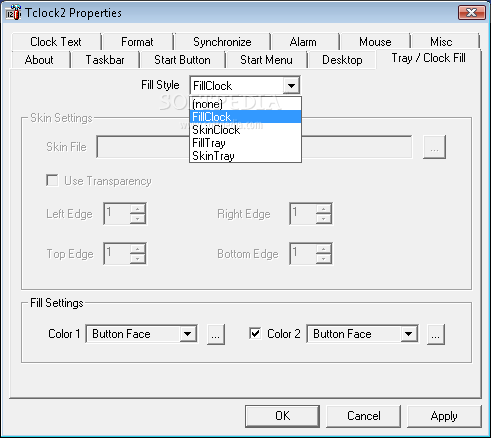Browse for a skin file

coord(434,147)
